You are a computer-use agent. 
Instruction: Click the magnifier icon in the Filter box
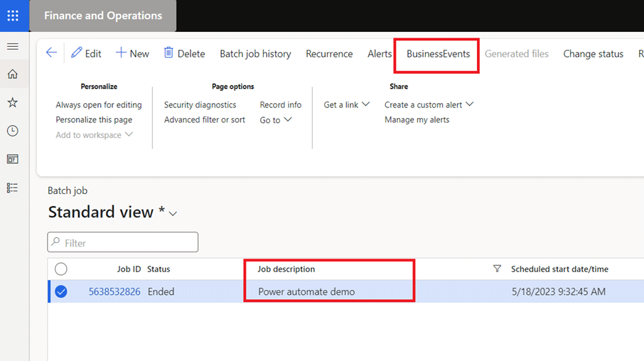click(56, 242)
